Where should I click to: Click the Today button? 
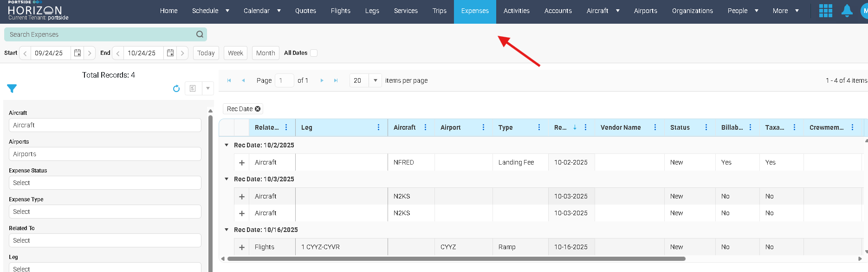click(x=206, y=53)
